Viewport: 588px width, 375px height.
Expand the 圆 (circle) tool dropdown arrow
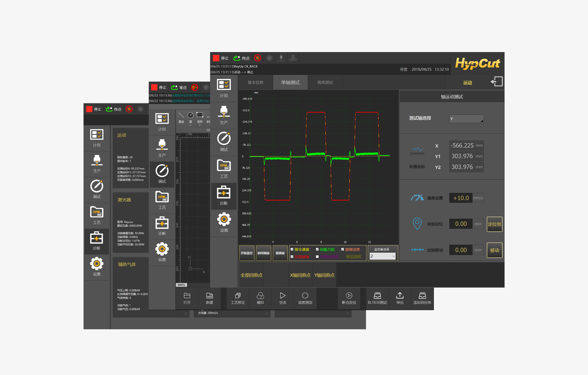coord(190,125)
